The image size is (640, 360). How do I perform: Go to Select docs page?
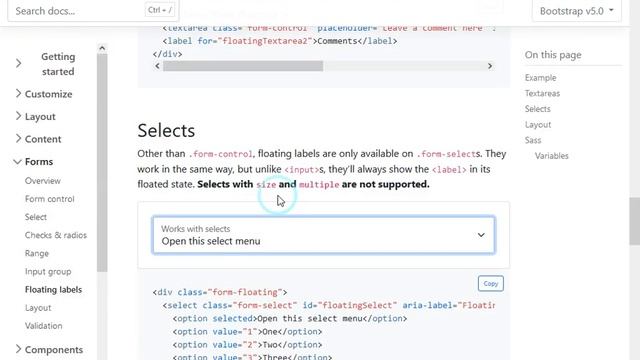(36, 217)
